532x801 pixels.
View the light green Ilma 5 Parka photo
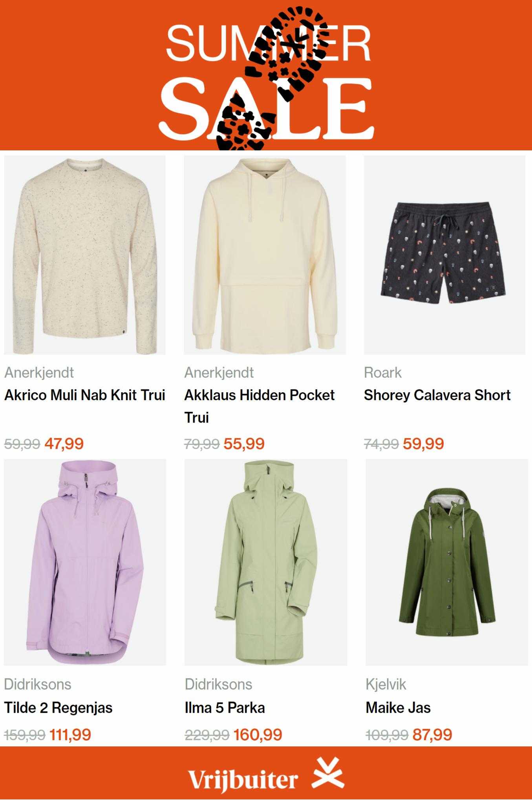pyautogui.click(x=266, y=562)
